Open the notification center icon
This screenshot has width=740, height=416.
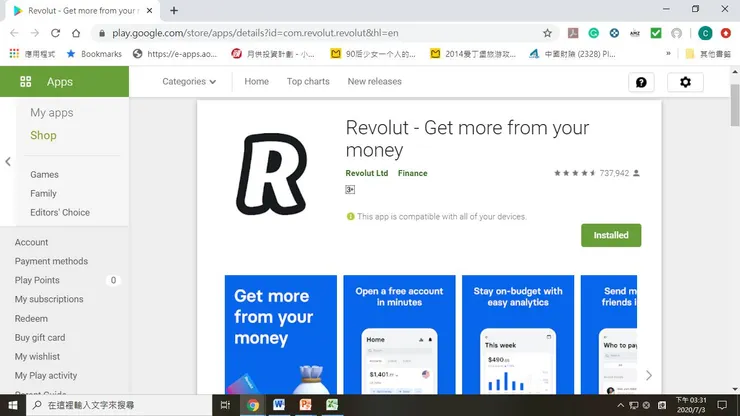point(722,405)
